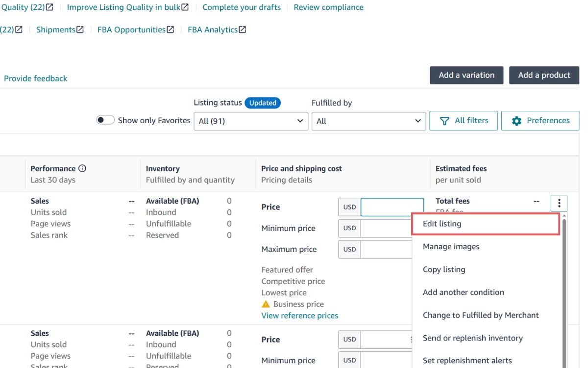Click the Inventory column header

pyautogui.click(x=163, y=168)
